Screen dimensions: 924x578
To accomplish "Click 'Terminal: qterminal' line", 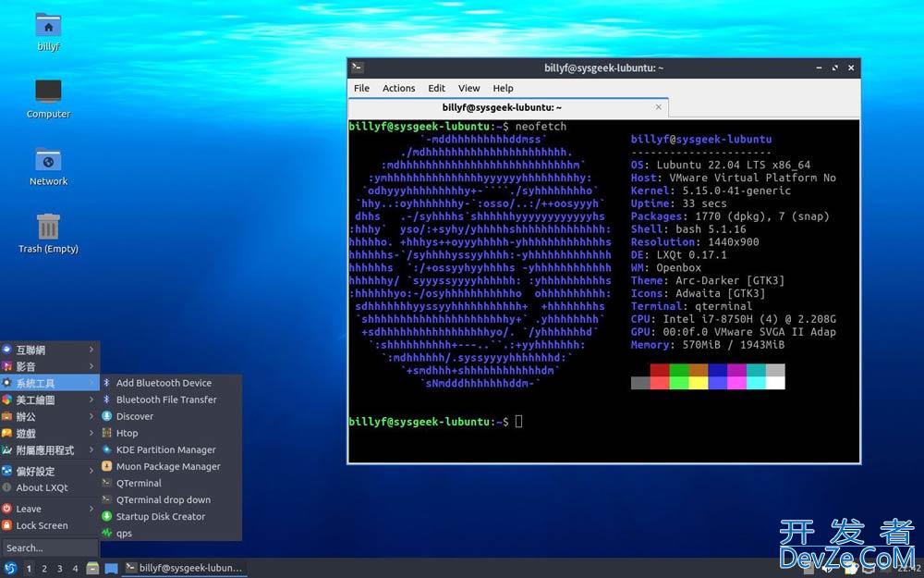I will (x=691, y=306).
